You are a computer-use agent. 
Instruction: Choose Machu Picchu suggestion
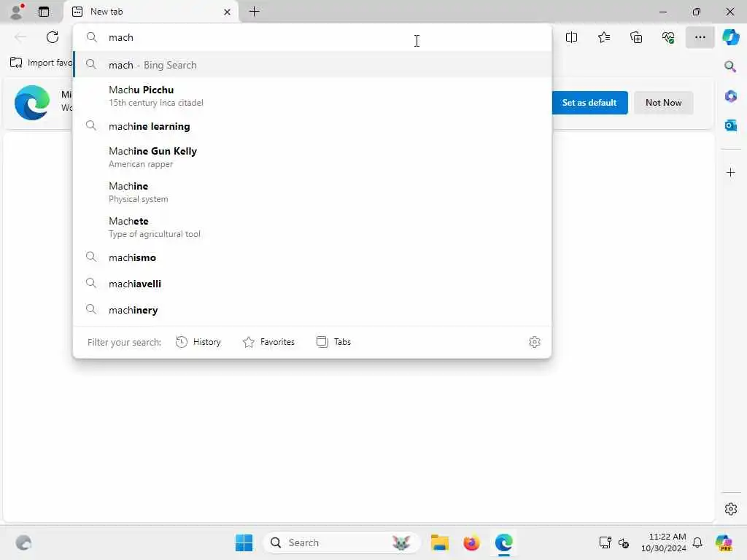312,96
